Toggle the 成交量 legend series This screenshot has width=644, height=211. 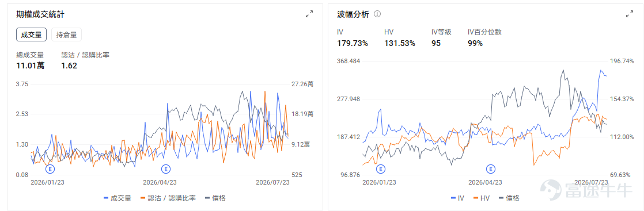click(x=118, y=198)
